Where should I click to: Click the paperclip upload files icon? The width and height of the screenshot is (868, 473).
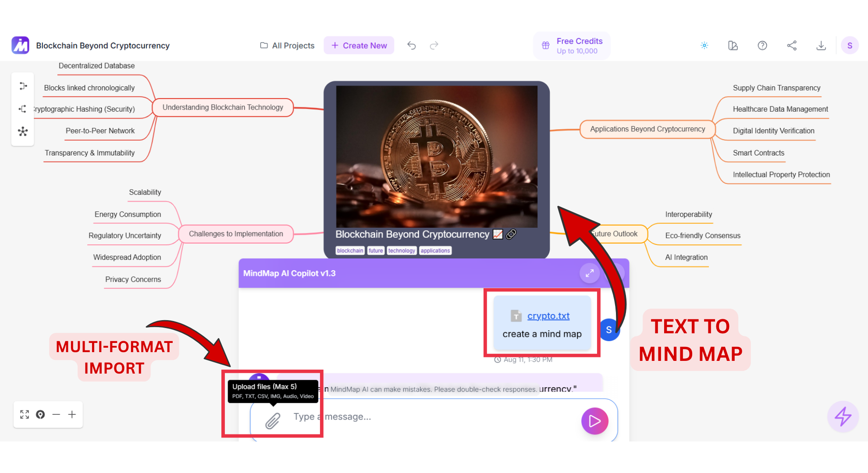pos(273,421)
